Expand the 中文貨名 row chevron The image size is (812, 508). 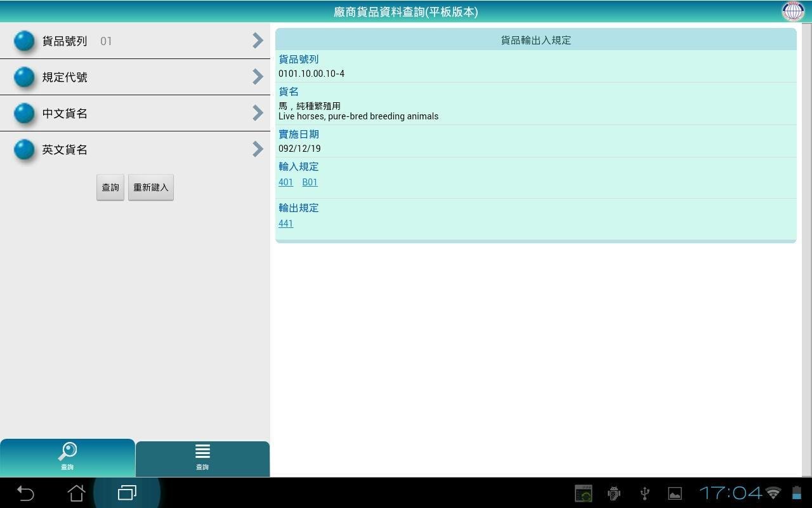coord(258,113)
